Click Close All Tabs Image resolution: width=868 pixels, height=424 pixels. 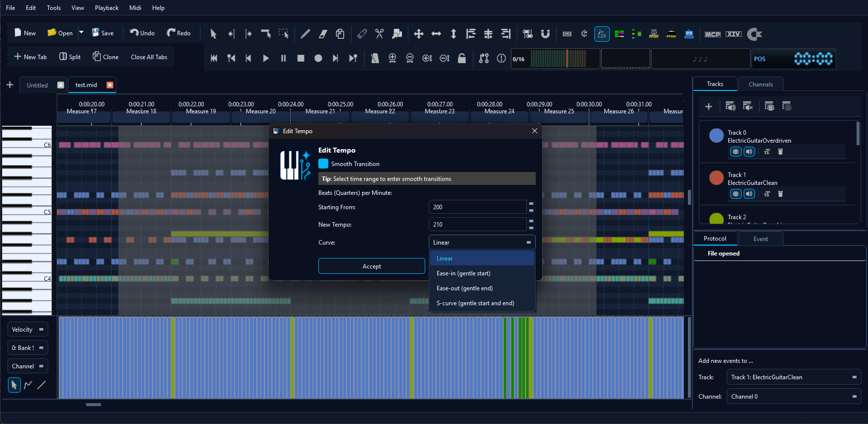pyautogui.click(x=149, y=57)
